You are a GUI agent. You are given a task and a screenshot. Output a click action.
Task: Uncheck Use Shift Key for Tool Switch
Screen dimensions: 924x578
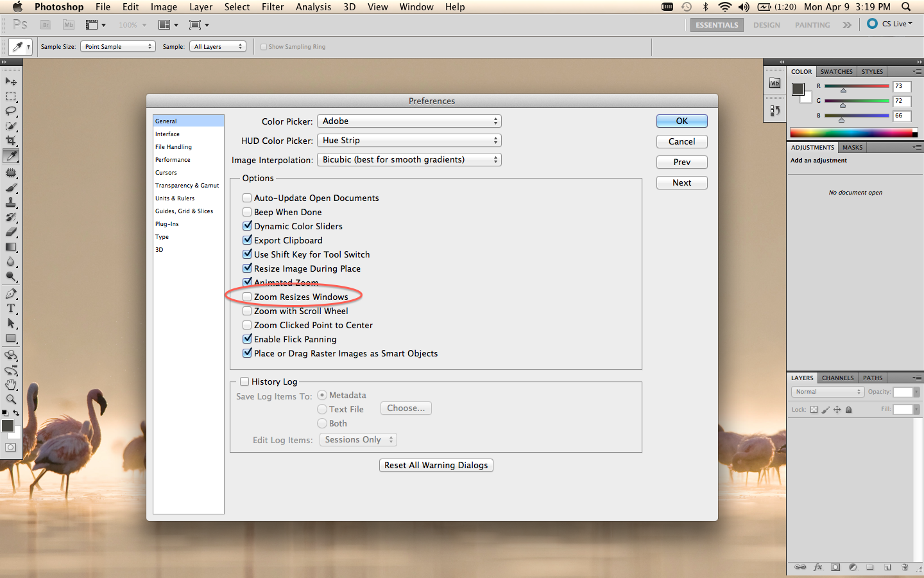[x=247, y=254]
